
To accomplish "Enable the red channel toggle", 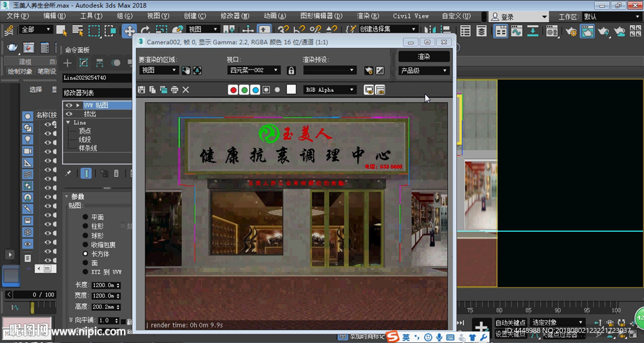I will point(233,90).
